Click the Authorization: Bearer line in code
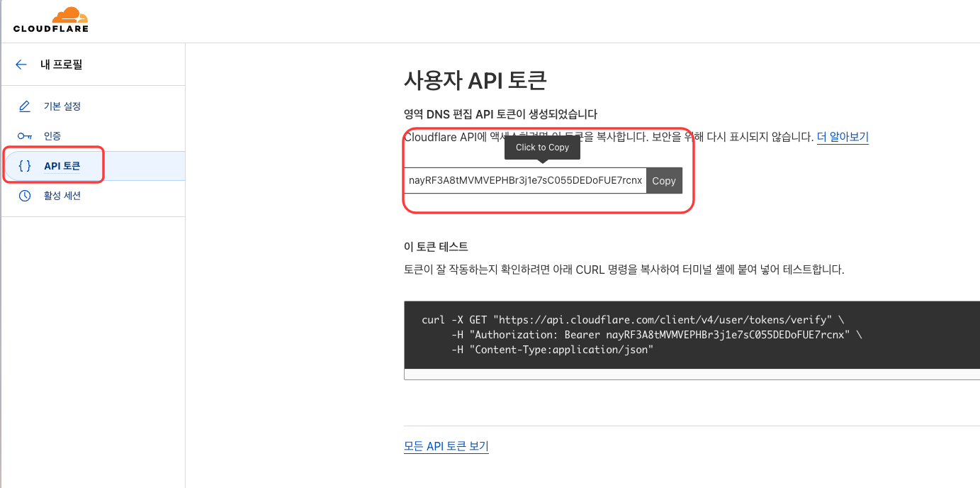Image resolution: width=980 pixels, height=488 pixels. [656, 335]
